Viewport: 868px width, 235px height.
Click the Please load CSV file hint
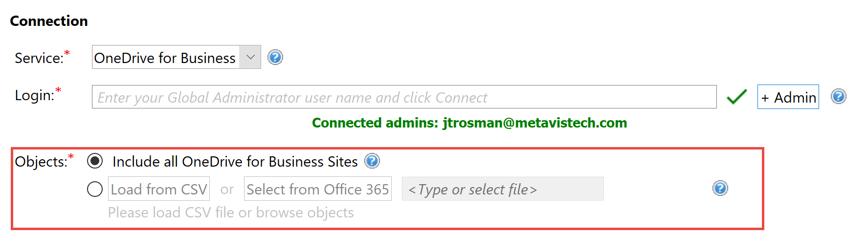[x=231, y=213]
